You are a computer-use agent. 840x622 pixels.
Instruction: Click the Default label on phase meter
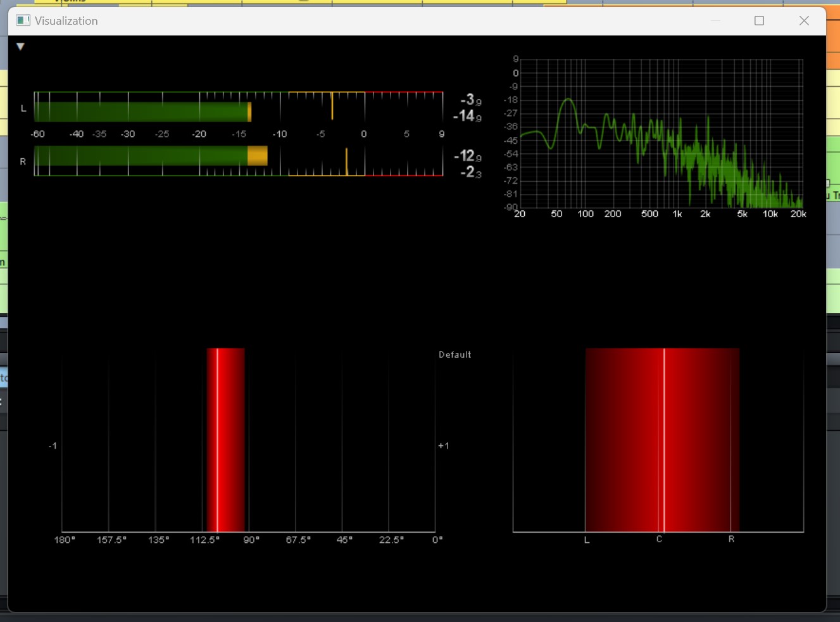[454, 355]
